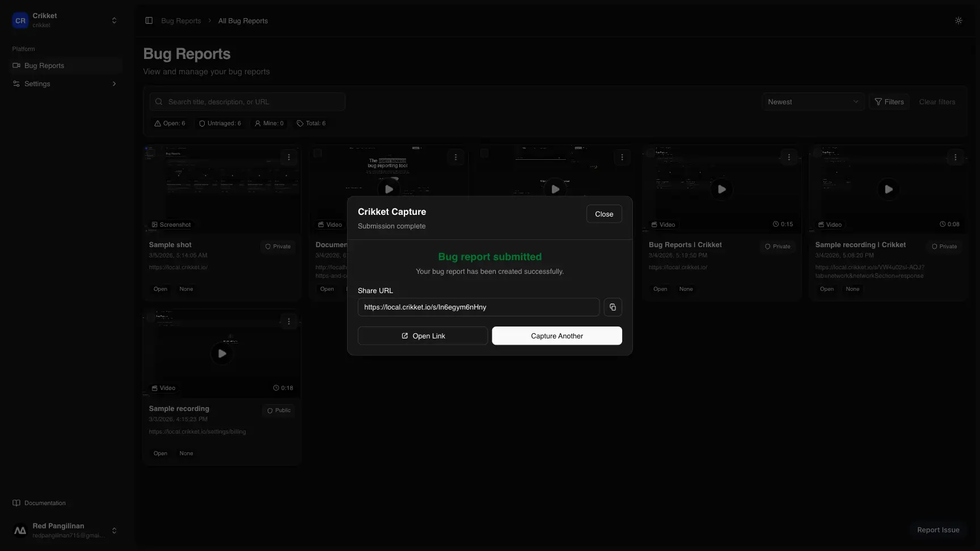The height and width of the screenshot is (551, 980).
Task: Select checkbox on Sample shot card
Action: [x=150, y=152]
